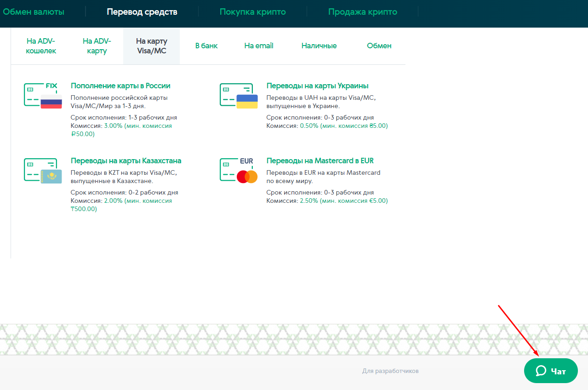This screenshot has width=588, height=390.
Task: Go to the Продажа крипто section
Action: pyautogui.click(x=363, y=12)
